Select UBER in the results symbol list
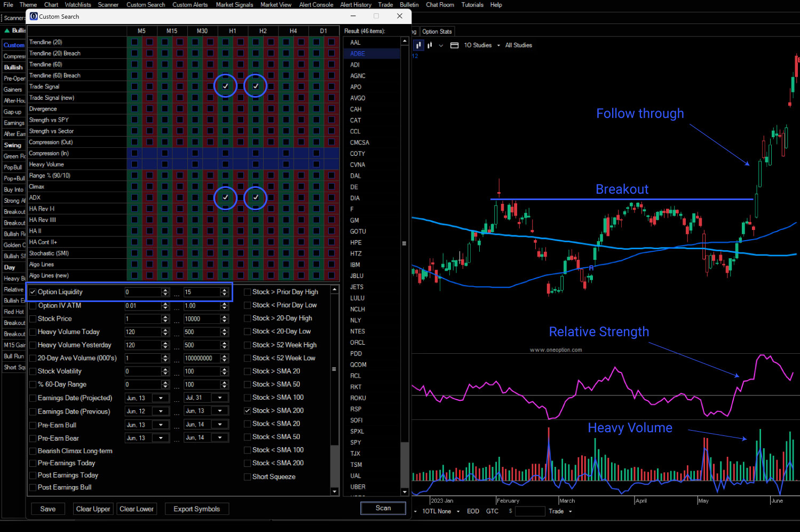Viewport: 800px width, 532px height. point(358,487)
